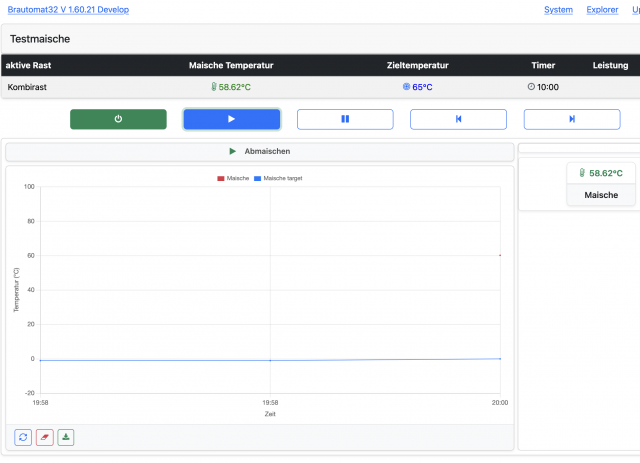640x463 pixels.
Task: Click the 65°C target temperature value
Action: pos(422,88)
